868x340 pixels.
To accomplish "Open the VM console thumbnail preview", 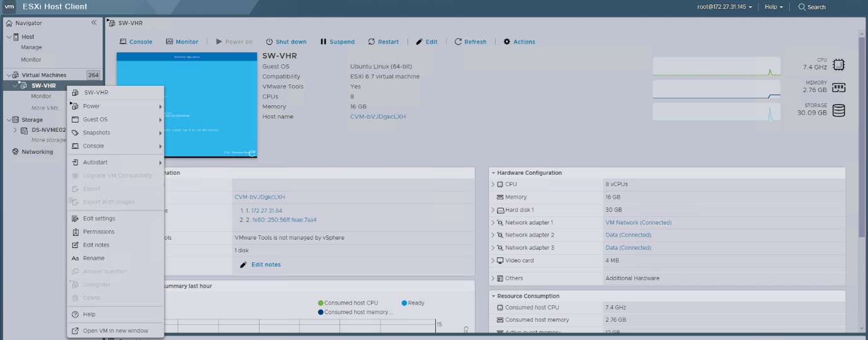I will [187, 105].
